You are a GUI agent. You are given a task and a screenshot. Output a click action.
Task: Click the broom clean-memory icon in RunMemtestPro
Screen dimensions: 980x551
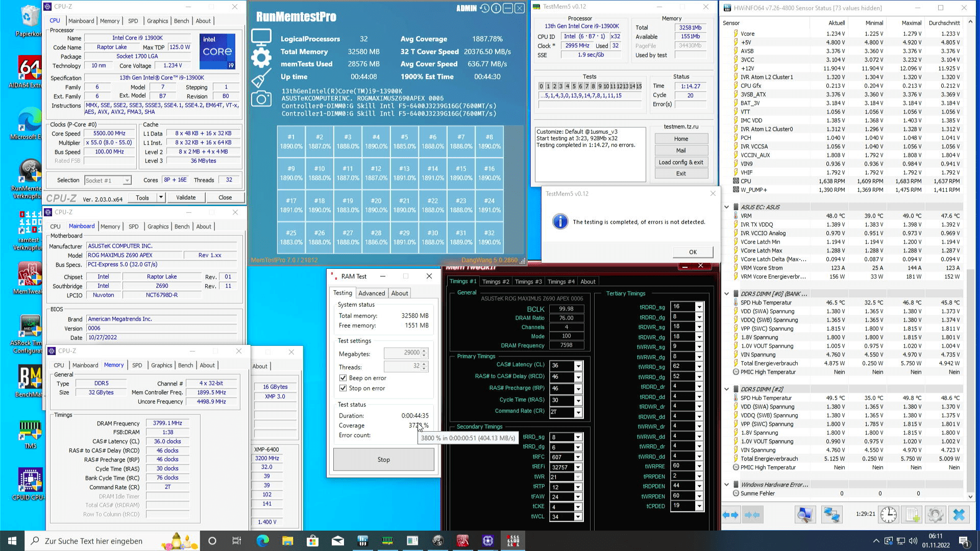(x=261, y=79)
